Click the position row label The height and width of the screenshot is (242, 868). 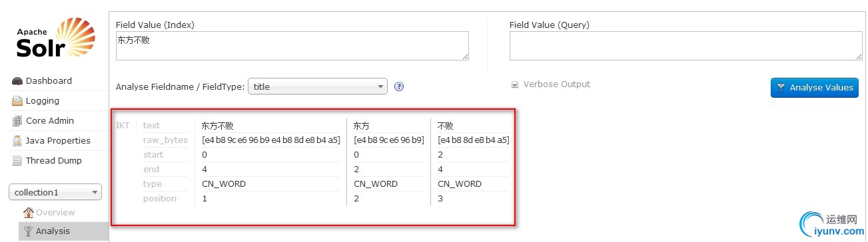(160, 199)
